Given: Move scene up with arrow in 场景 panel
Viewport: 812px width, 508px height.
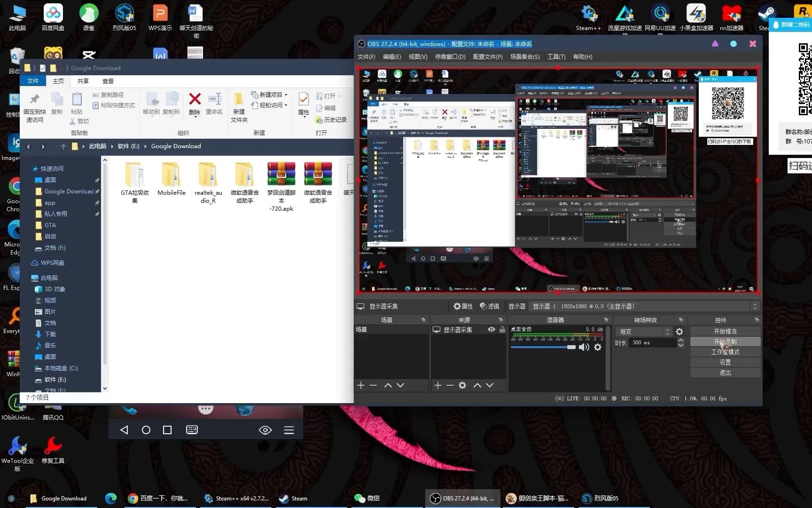Looking at the screenshot, I should (388, 385).
